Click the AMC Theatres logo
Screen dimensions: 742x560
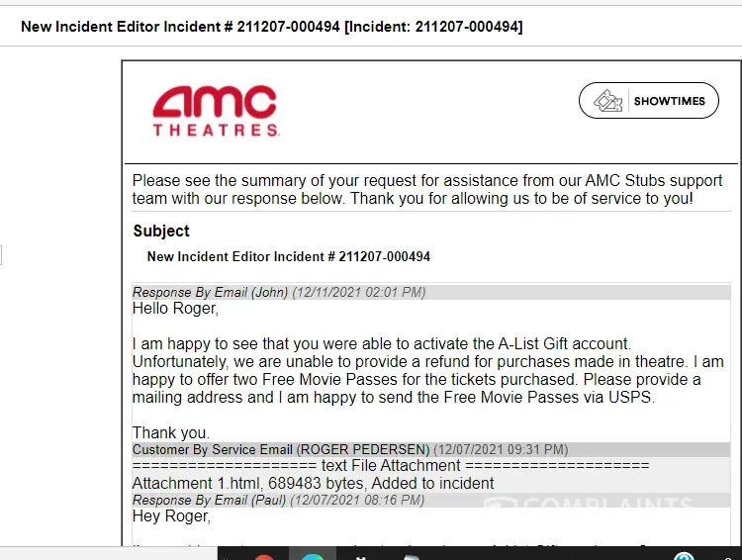(x=215, y=111)
